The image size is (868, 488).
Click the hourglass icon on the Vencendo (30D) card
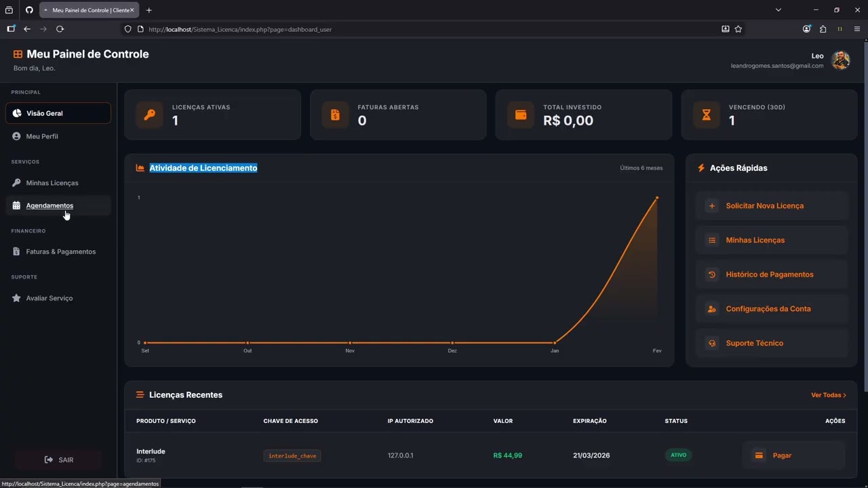[706, 115]
